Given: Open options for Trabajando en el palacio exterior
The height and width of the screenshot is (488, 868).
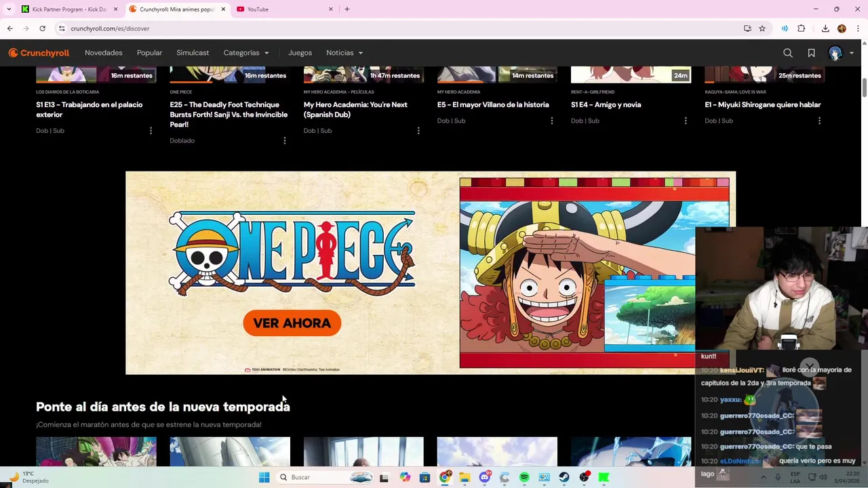Looking at the screenshot, I should click(x=151, y=131).
